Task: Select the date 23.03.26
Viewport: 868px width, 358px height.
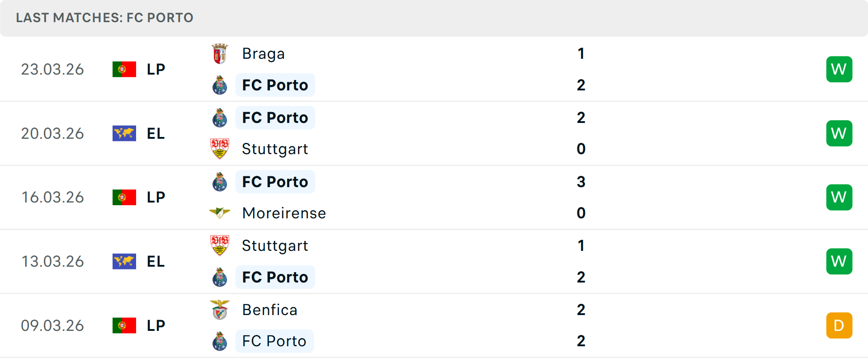Action: point(52,69)
